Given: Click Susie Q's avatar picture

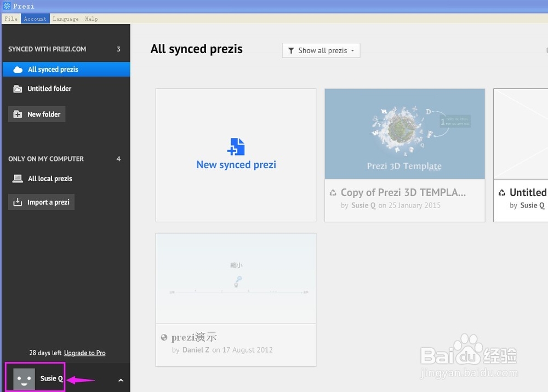Looking at the screenshot, I should tap(24, 379).
